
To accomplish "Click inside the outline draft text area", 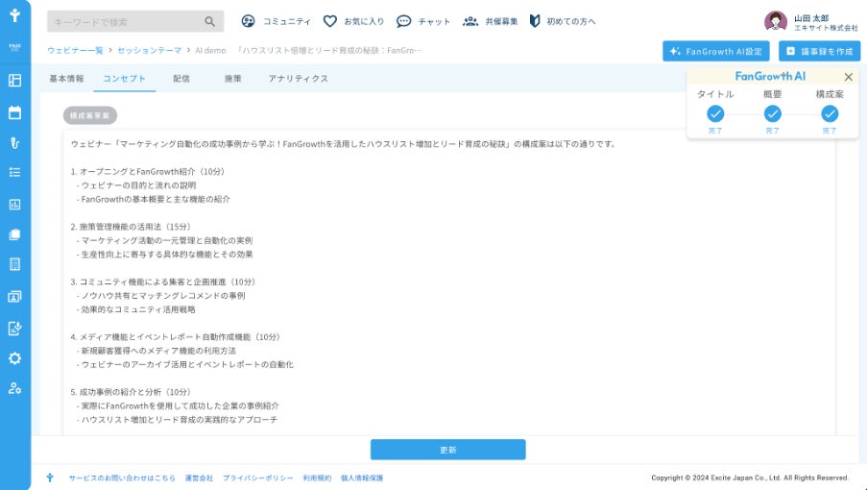I will coord(449,282).
